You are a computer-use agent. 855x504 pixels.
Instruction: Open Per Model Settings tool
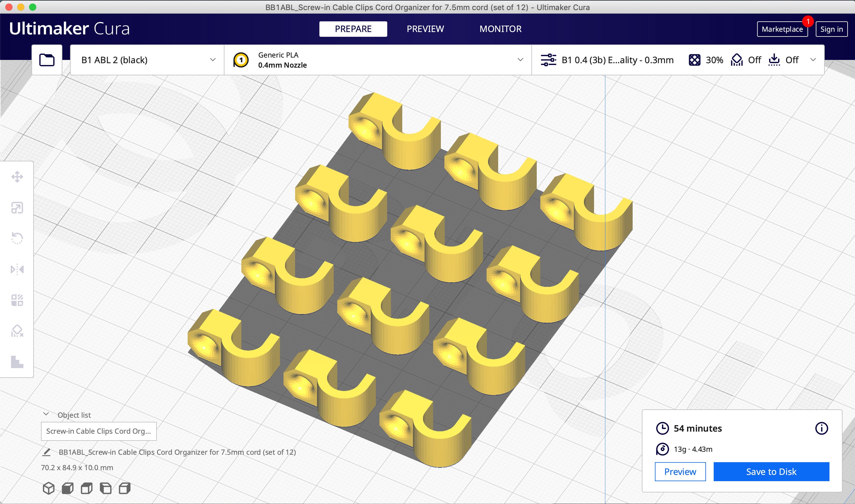tap(17, 300)
